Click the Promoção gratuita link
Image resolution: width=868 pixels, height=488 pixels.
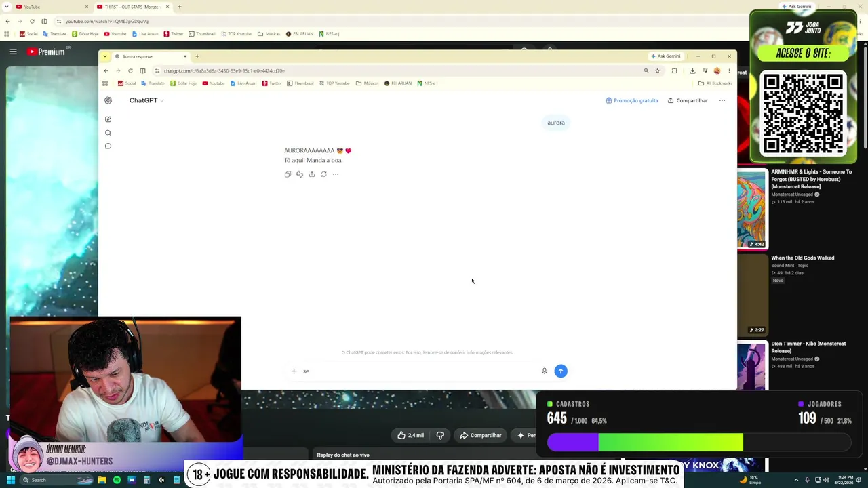[632, 100]
